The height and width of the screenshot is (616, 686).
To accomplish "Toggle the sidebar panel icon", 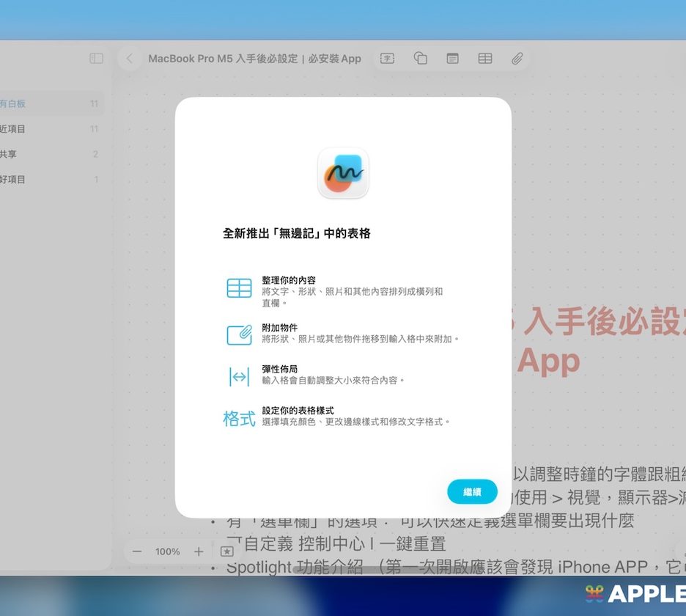I will (96, 59).
